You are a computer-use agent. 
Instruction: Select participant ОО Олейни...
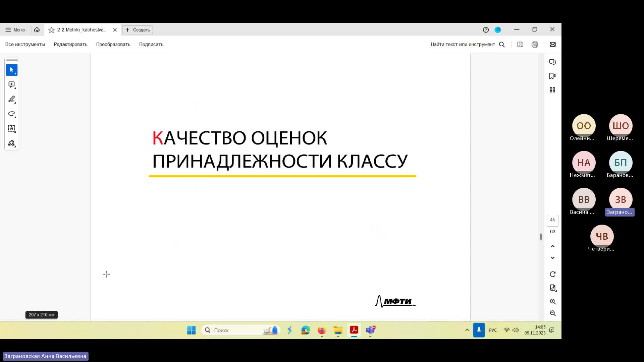[584, 128]
